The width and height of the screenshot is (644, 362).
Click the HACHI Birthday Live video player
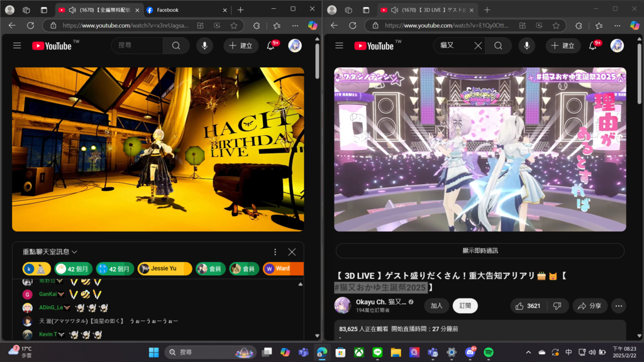coord(158,150)
